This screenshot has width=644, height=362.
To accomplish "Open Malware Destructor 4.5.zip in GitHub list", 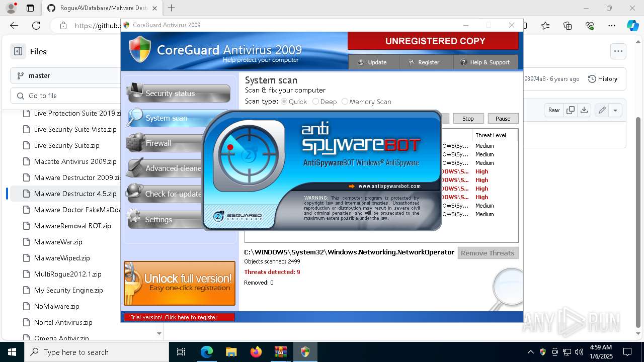I will coord(75,194).
